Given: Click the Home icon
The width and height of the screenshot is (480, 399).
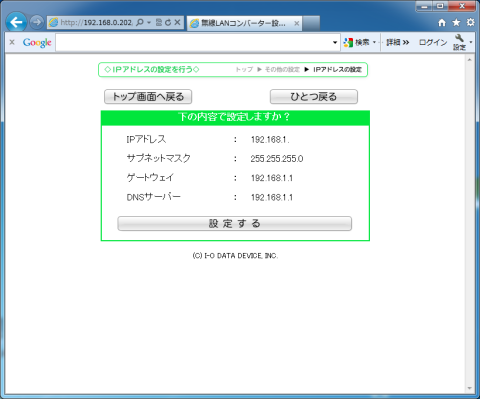Looking at the screenshot, I should (442, 22).
